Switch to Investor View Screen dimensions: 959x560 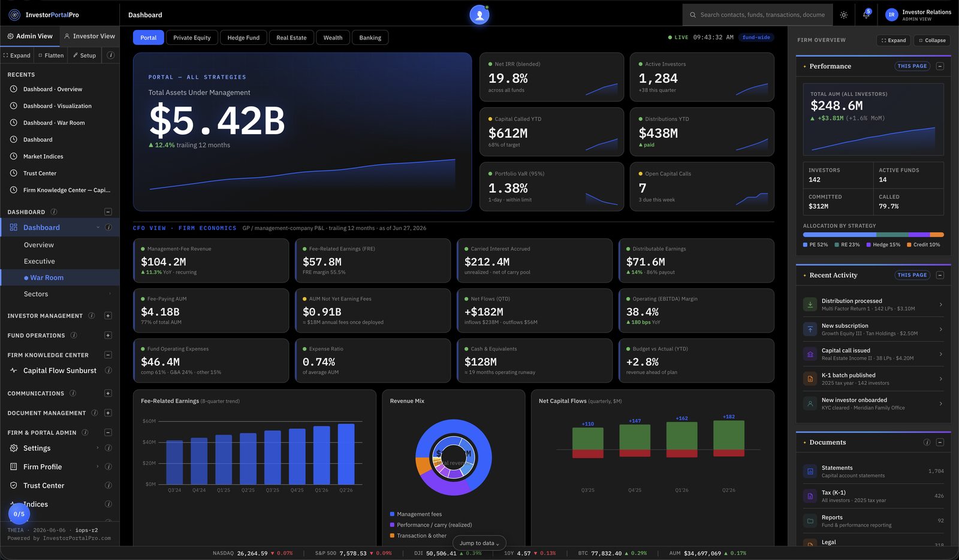coord(89,36)
